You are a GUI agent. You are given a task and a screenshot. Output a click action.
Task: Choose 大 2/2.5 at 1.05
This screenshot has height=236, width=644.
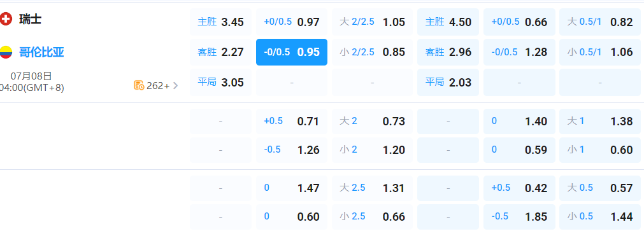coord(372,22)
